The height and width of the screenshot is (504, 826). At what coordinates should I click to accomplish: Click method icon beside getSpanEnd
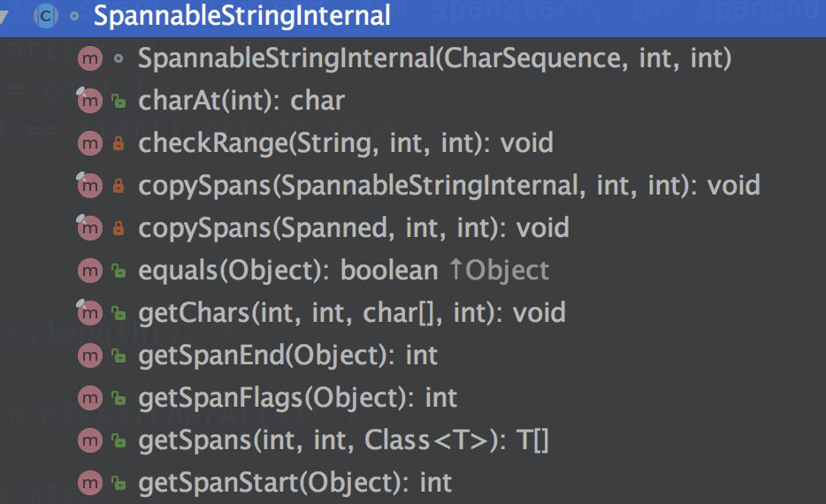(x=90, y=355)
